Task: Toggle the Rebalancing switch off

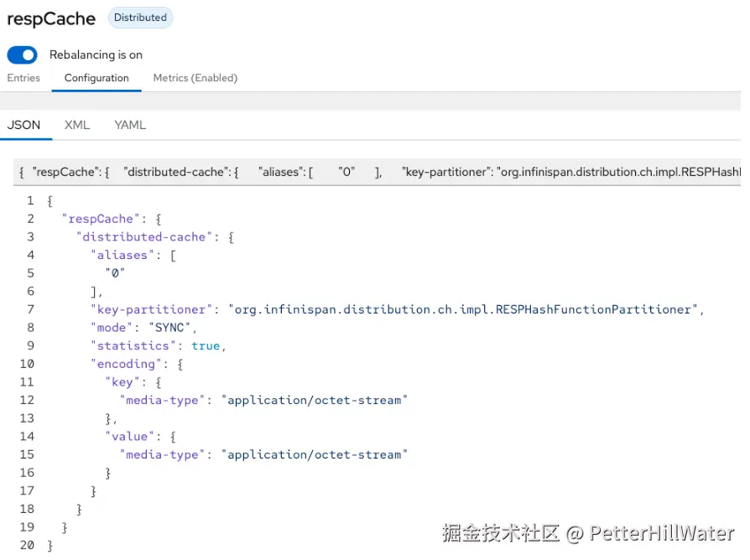Action: point(22,55)
